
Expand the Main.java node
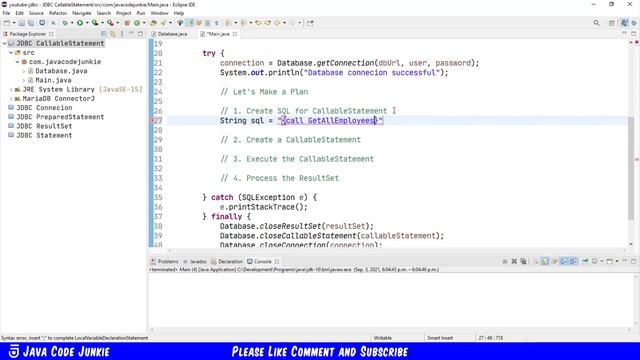pyautogui.click(x=24, y=80)
